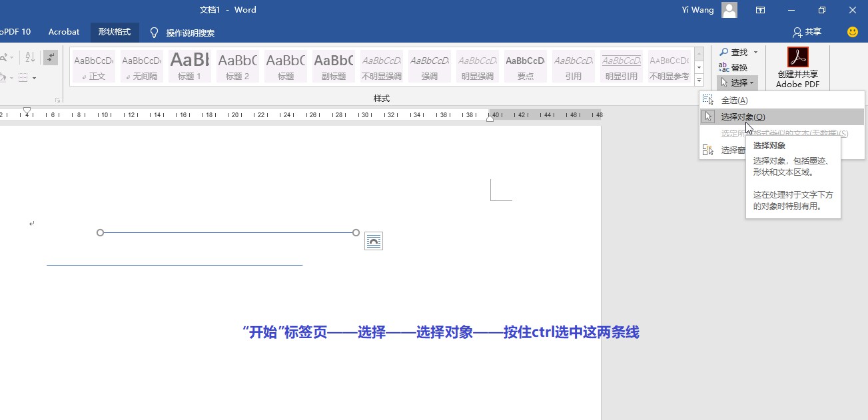Screen dimensions: 868x420
Task: Switch to the 形状格式 ribbon tab
Action: tap(115, 31)
